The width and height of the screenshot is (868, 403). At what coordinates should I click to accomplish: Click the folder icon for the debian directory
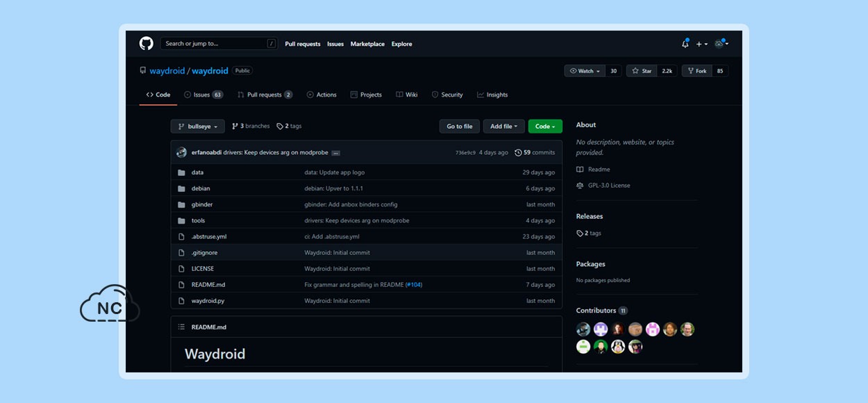[181, 188]
